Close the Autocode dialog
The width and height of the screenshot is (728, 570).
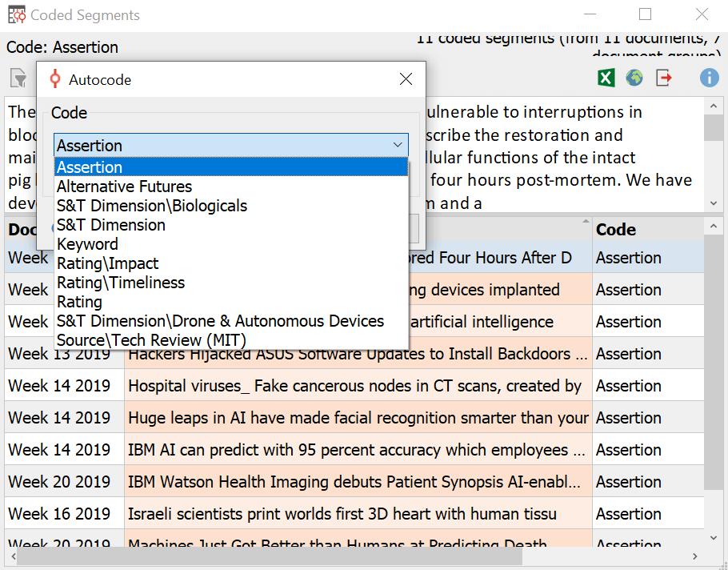[x=406, y=79]
